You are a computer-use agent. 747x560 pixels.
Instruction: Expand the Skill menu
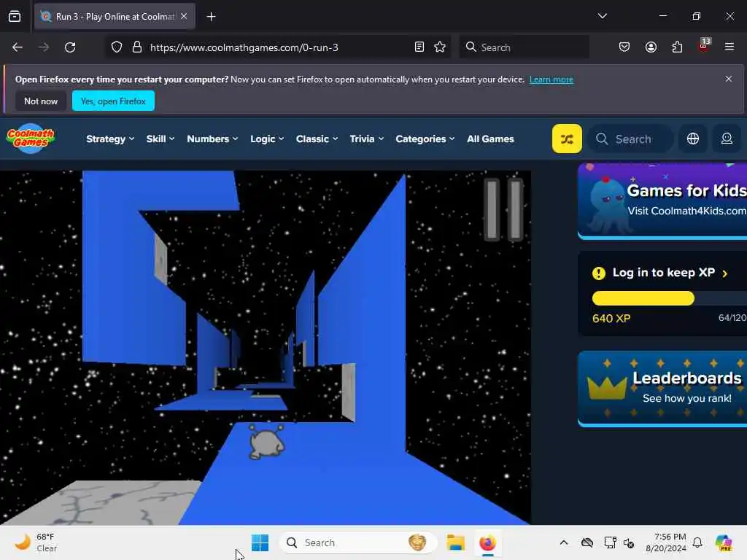pos(160,139)
